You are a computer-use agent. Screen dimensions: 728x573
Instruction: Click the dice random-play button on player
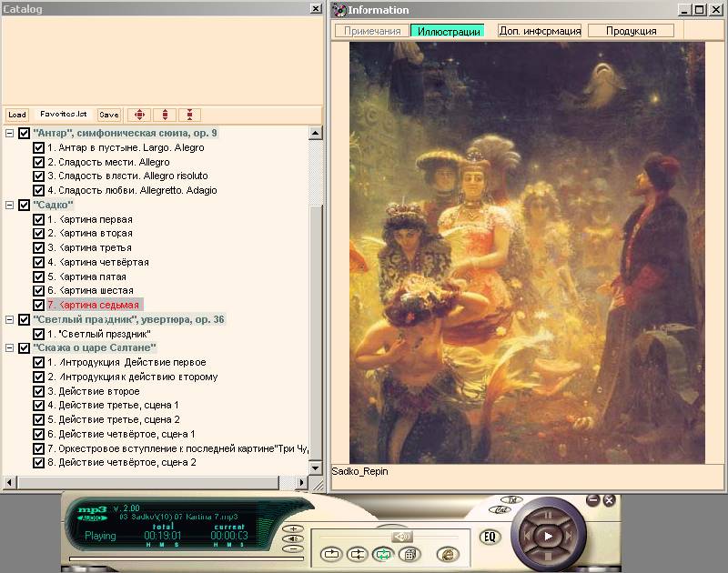click(x=409, y=554)
